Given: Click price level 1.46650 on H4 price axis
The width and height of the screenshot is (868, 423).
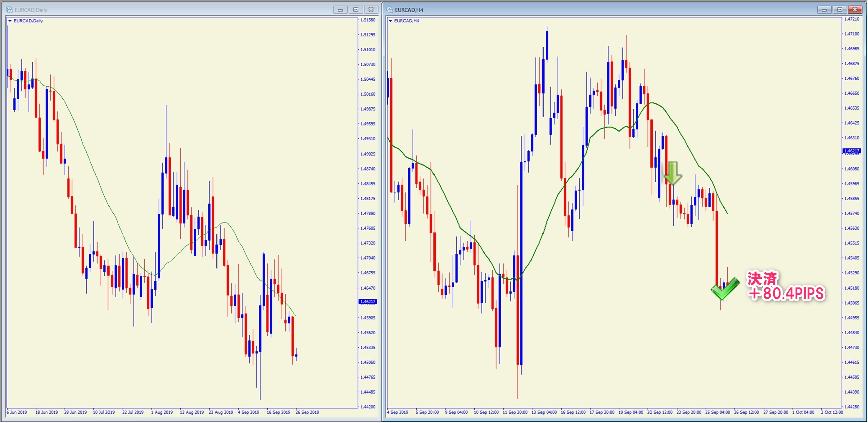Looking at the screenshot, I should pyautogui.click(x=852, y=93).
